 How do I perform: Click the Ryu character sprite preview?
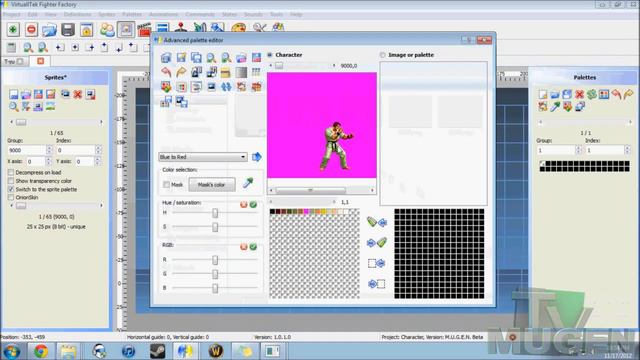point(336,145)
